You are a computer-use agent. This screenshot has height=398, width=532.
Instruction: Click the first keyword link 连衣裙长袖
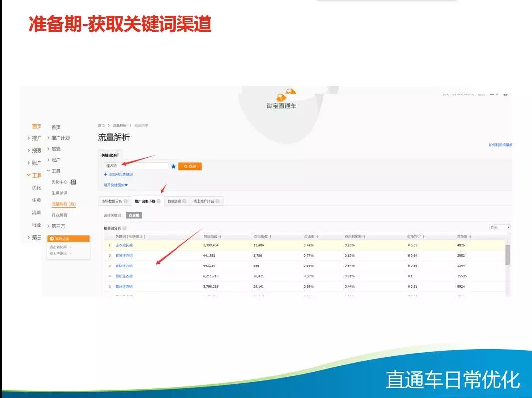pos(124,245)
